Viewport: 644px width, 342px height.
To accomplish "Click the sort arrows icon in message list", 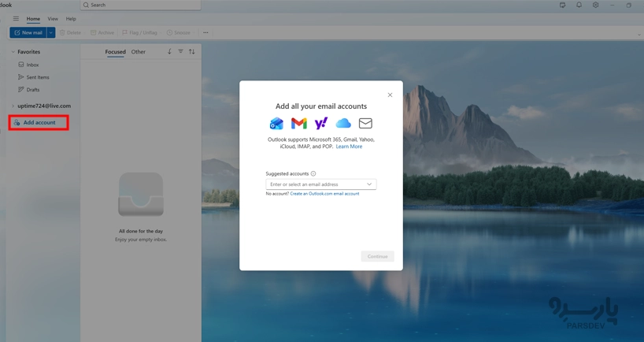I will point(192,52).
